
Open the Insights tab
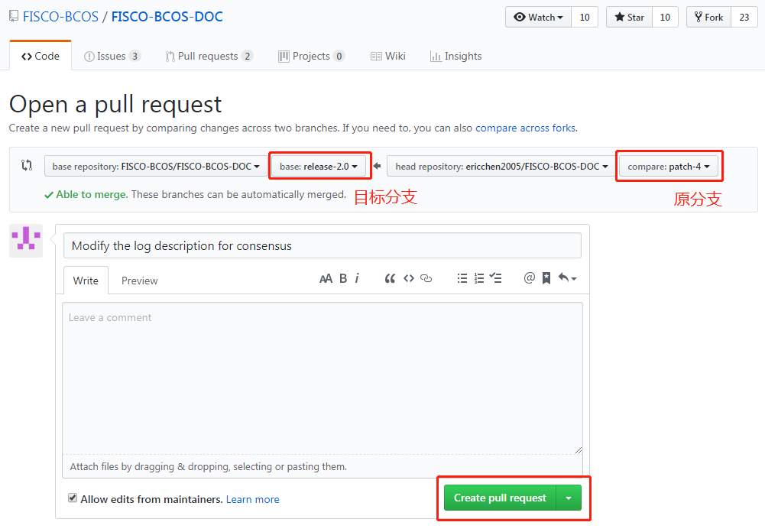click(x=455, y=56)
